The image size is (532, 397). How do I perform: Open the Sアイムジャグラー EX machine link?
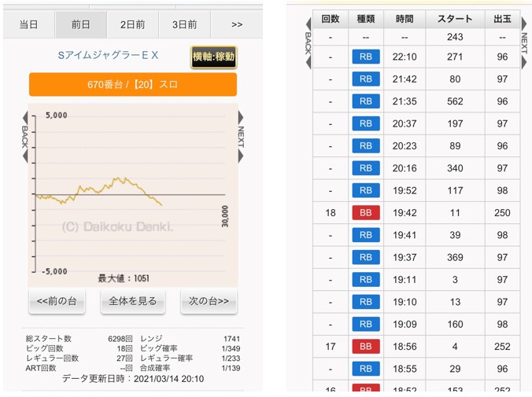click(108, 55)
